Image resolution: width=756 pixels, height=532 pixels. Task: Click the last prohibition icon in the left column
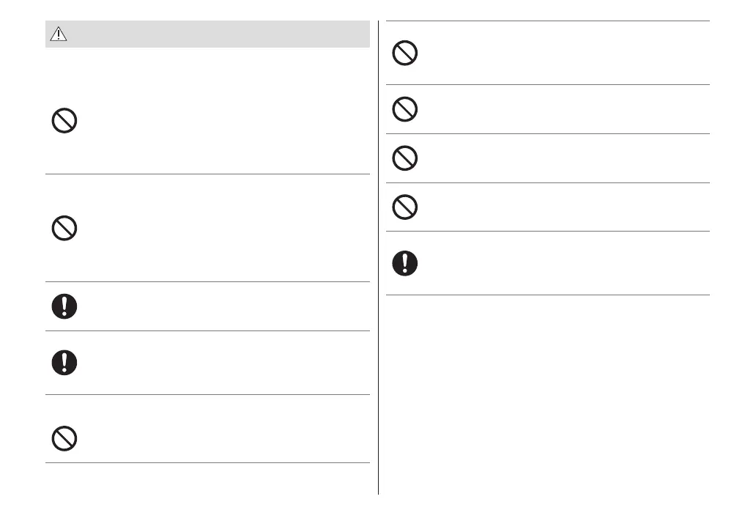(64, 439)
